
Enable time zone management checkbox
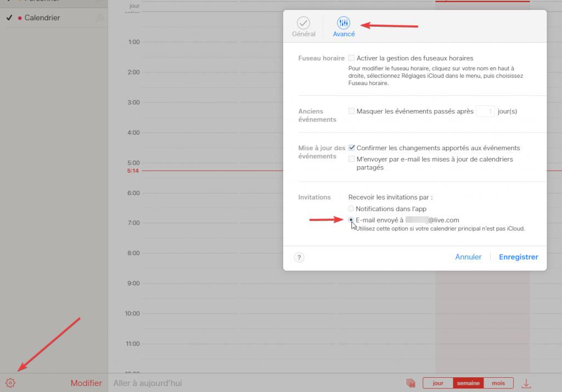pyautogui.click(x=352, y=58)
